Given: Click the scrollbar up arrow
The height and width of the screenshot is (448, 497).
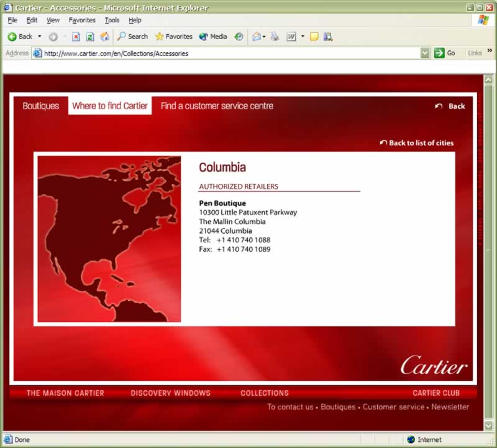Looking at the screenshot, I should [x=488, y=80].
